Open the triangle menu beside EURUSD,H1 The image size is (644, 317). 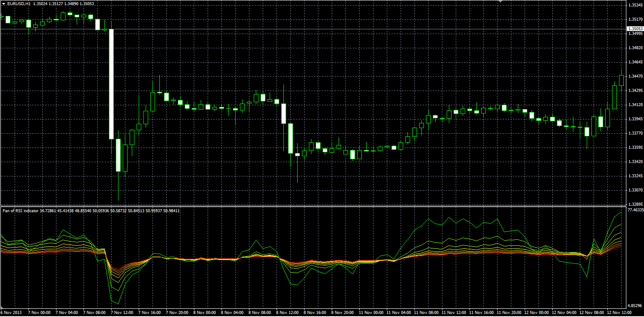[3, 3]
